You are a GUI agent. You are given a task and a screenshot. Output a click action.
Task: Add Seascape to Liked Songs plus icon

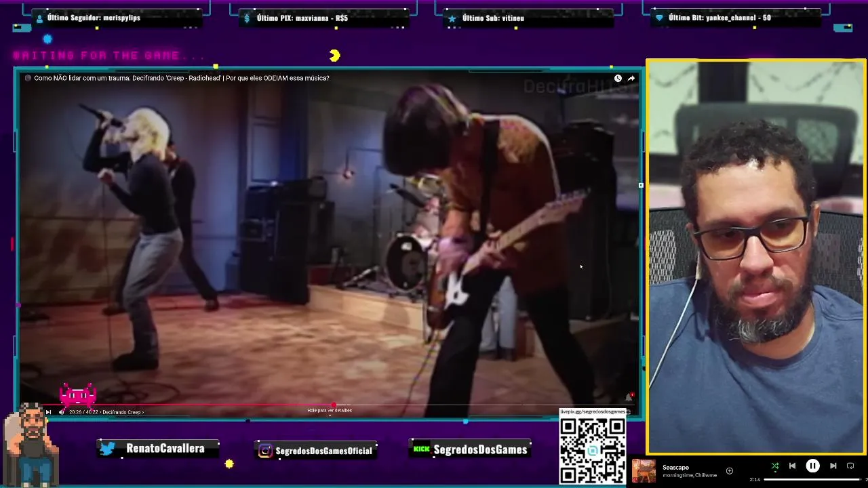[730, 471]
